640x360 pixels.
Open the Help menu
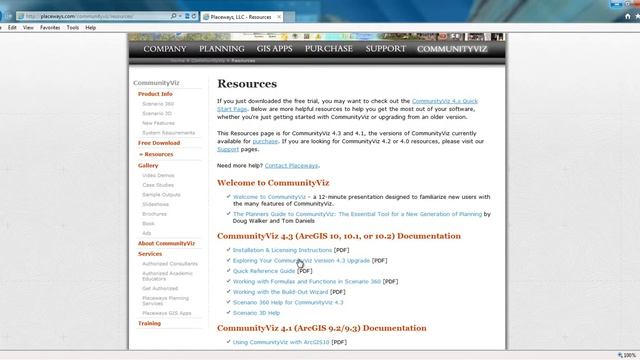(90, 27)
